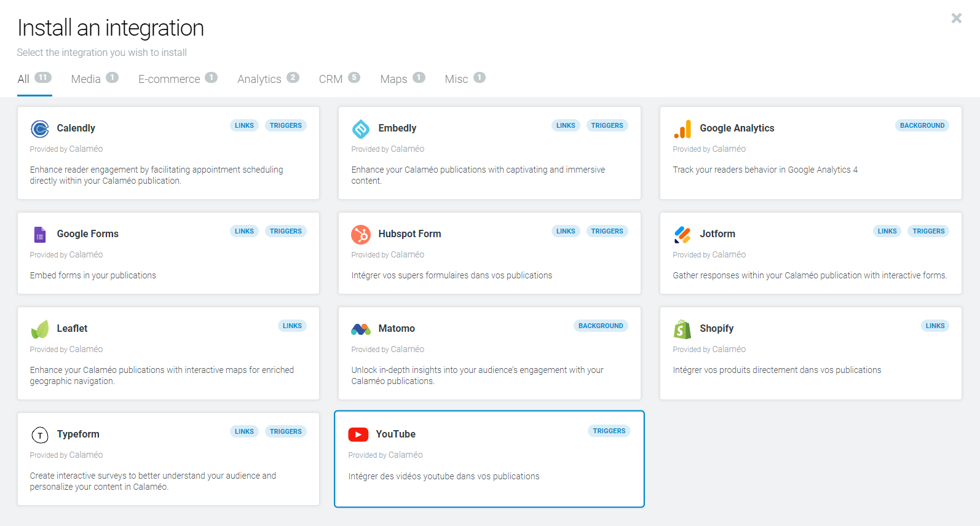
Task: Choose the Google Analytics title
Action: click(x=737, y=128)
